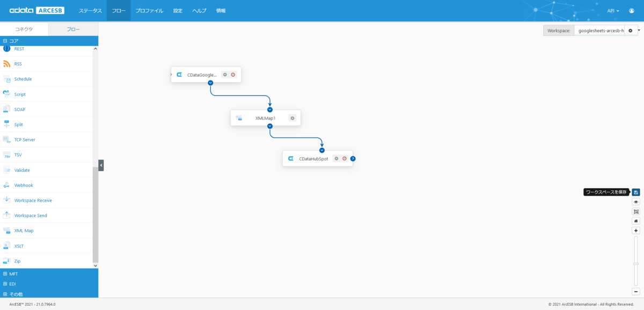Screen dimensions: 644x310
Task: Switch to the コネクタ sidebar tab
Action: 24,29
